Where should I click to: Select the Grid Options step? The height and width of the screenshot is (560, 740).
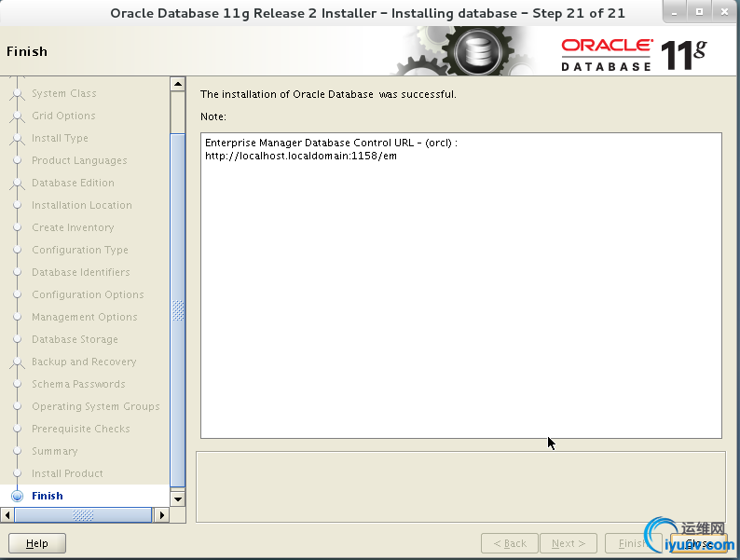63,116
